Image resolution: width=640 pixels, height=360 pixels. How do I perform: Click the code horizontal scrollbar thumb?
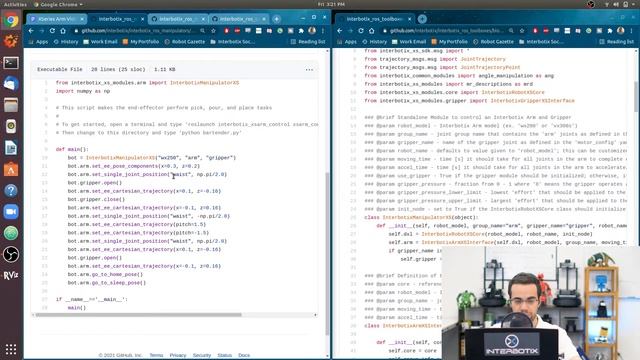tap(138, 315)
